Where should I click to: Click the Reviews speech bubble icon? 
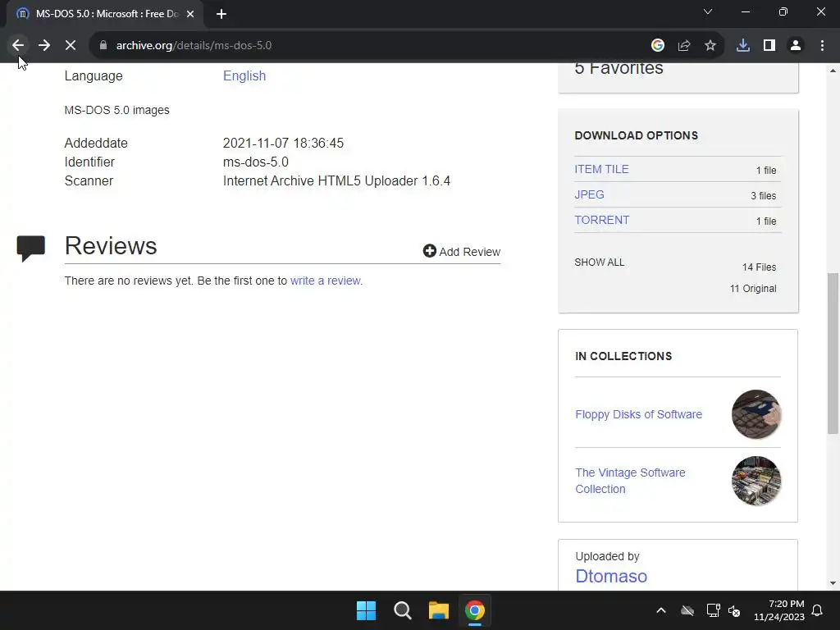(31, 248)
